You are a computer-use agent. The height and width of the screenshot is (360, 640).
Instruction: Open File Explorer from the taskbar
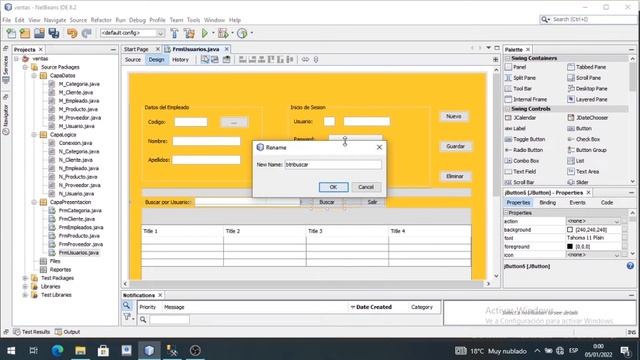[80, 350]
